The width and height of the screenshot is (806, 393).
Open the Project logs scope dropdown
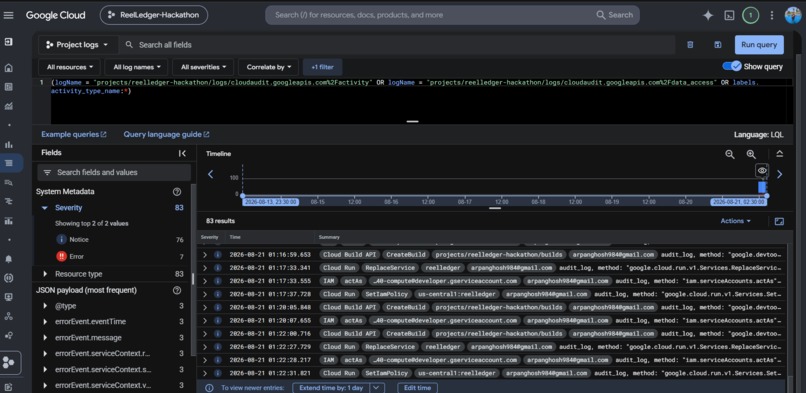(x=78, y=45)
